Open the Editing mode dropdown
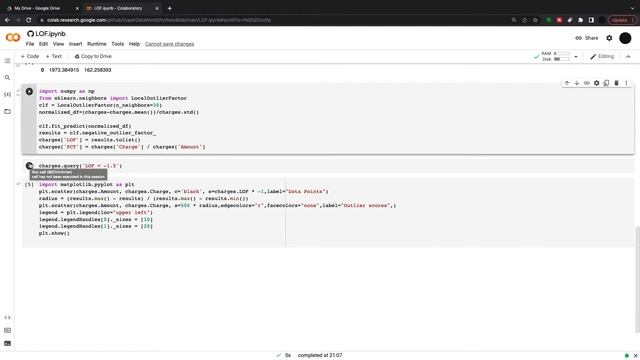Viewport: 640px width, 360px height. coord(602,56)
